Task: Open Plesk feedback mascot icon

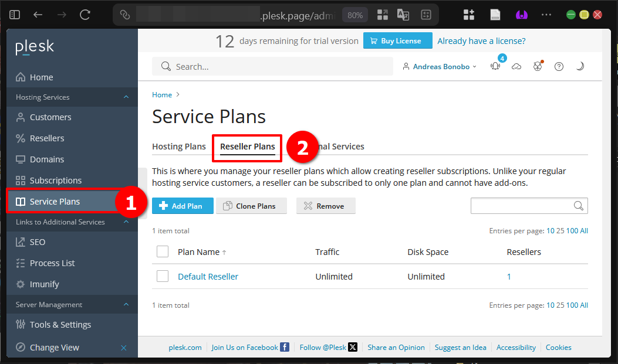Action: tap(538, 66)
